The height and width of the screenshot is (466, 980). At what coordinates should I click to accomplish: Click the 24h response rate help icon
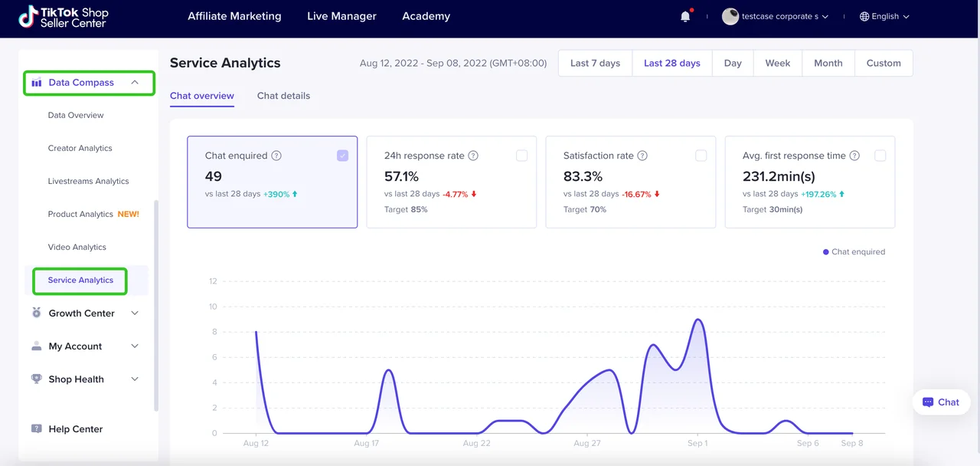tap(473, 156)
